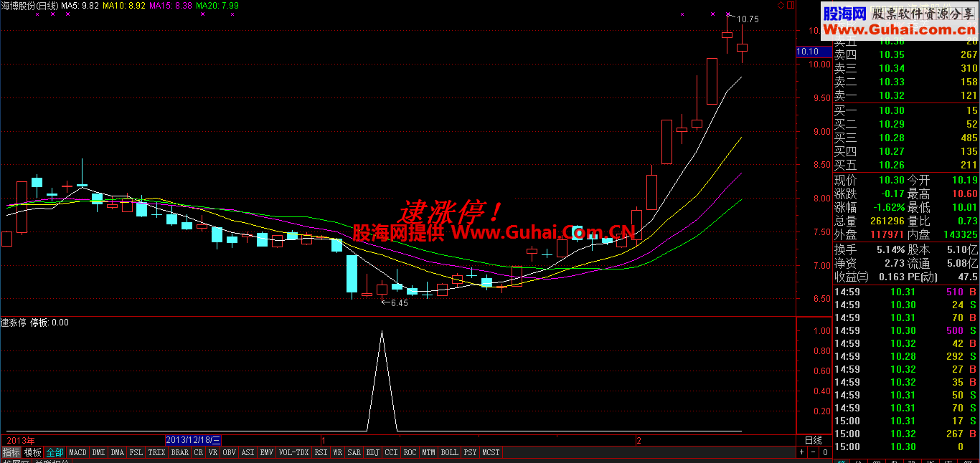This screenshot has height=463, width=980.
Task: Click the 最高 10.60 value
Action: pyautogui.click(x=943, y=194)
